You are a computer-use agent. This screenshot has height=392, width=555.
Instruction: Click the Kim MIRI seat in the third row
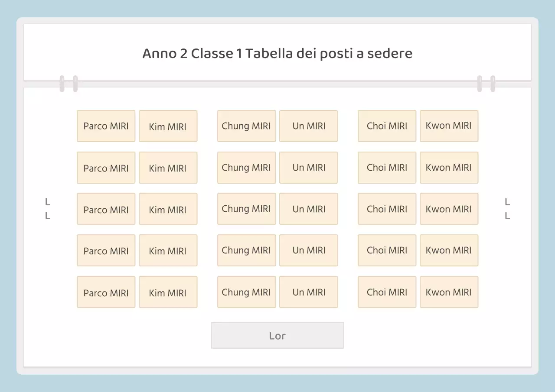[x=168, y=209]
